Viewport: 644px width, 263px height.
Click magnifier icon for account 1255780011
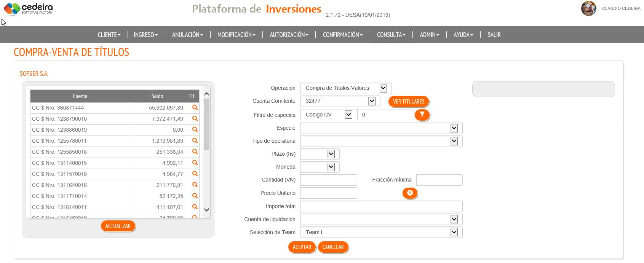195,141
